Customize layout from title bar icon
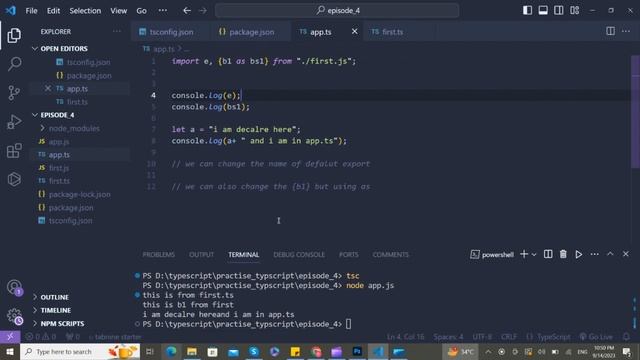The image size is (640, 360). click(x=574, y=11)
